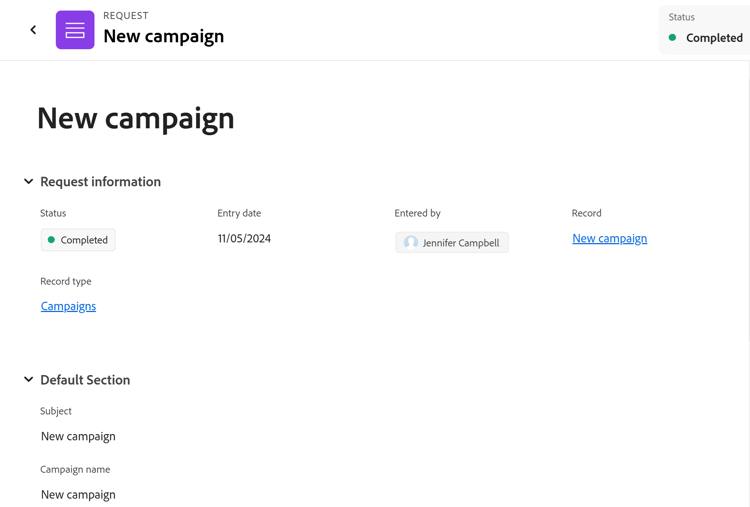Viewport: 750px width, 507px height.
Task: Click the Request information section title
Action: pos(100,182)
